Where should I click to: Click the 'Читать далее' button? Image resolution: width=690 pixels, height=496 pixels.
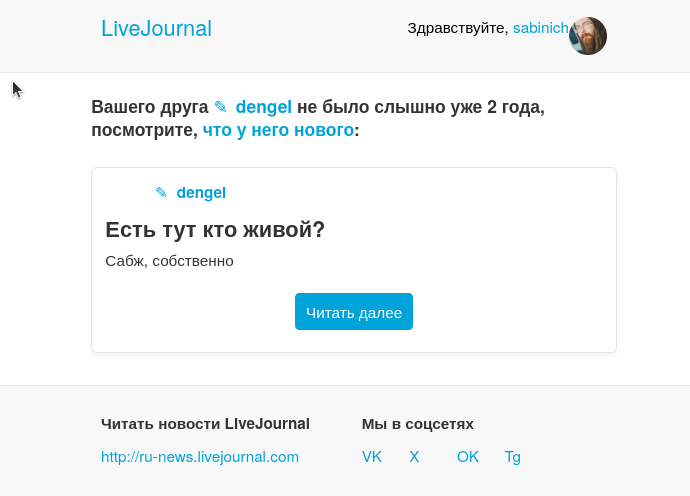[x=354, y=312]
